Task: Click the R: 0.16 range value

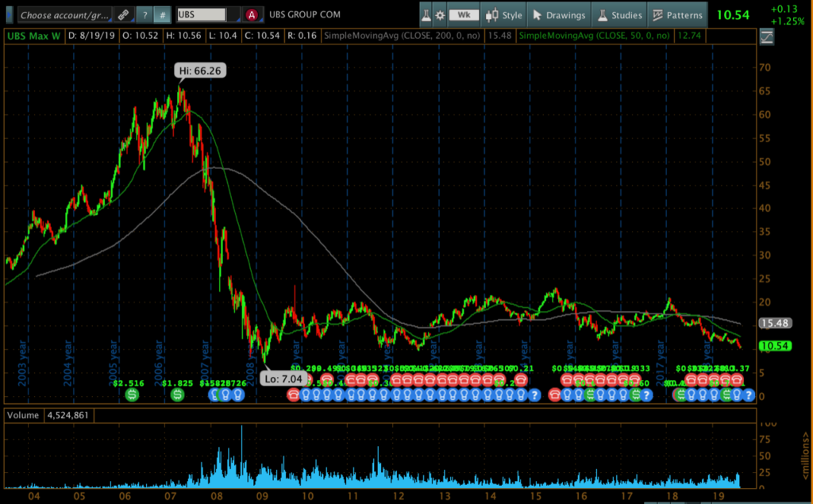Action: 302,36
